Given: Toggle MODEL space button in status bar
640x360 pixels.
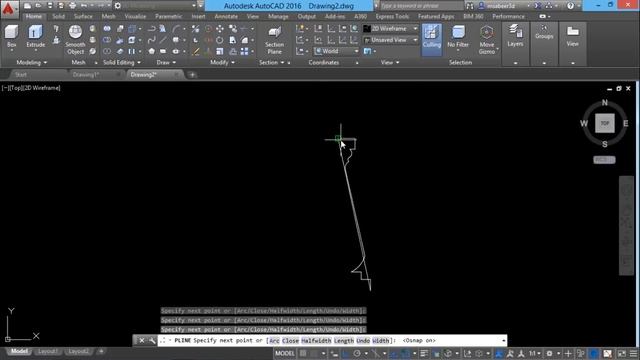Looking at the screenshot, I should (284, 353).
